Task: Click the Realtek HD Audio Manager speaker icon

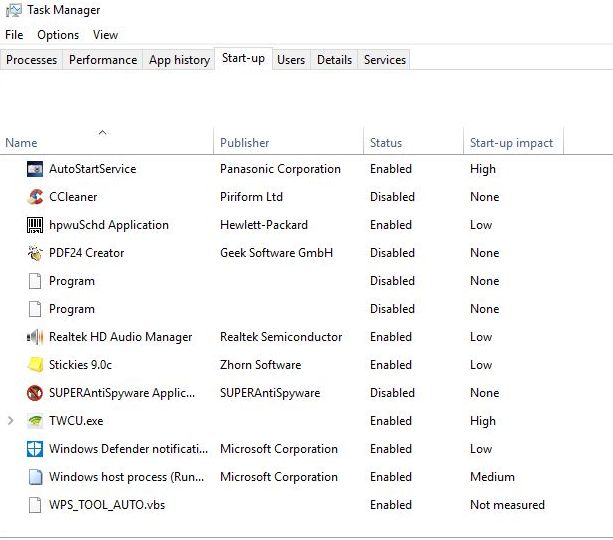Action: tap(35, 337)
